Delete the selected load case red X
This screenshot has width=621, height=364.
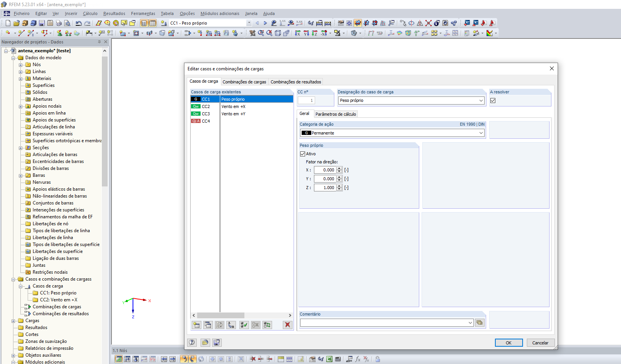point(287,325)
